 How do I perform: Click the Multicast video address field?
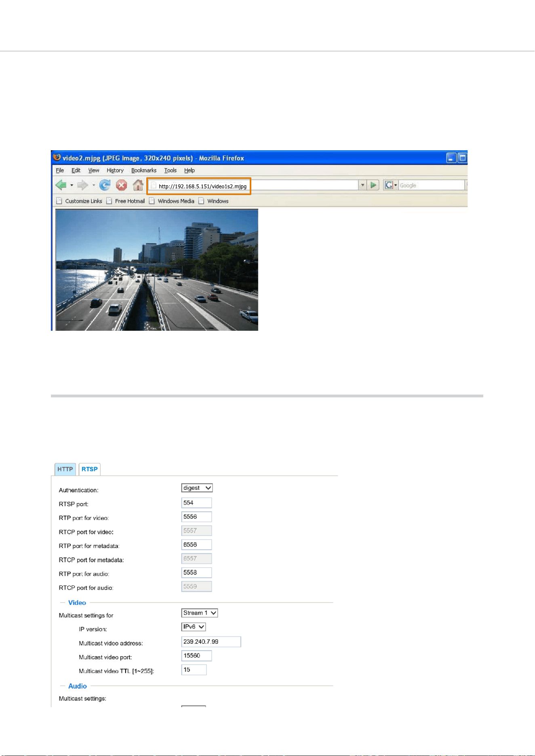211,642
